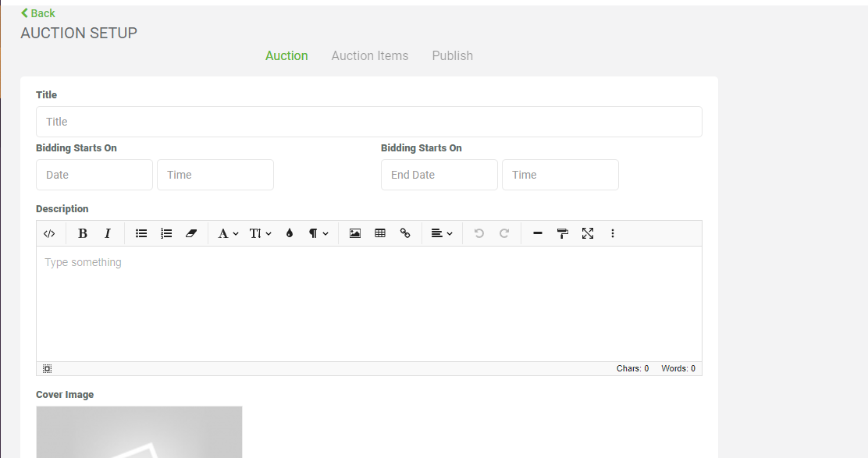Open the text alignment dropdown
868x458 pixels.
tap(442, 233)
